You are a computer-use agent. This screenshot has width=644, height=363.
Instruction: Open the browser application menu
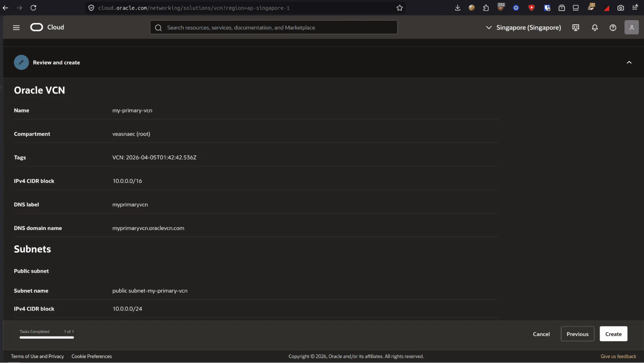pos(635,7)
